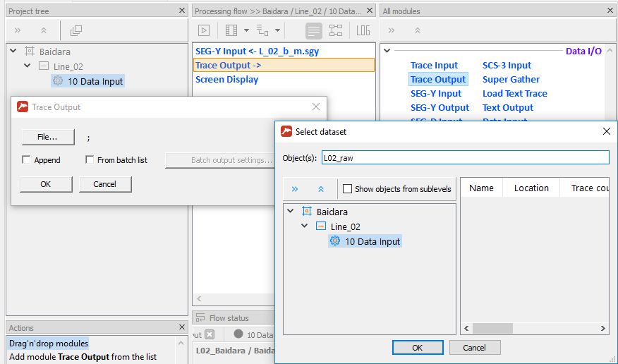This screenshot has width=618, height=364.
Task: Choose Trace Output in All modules
Action: [438, 79]
